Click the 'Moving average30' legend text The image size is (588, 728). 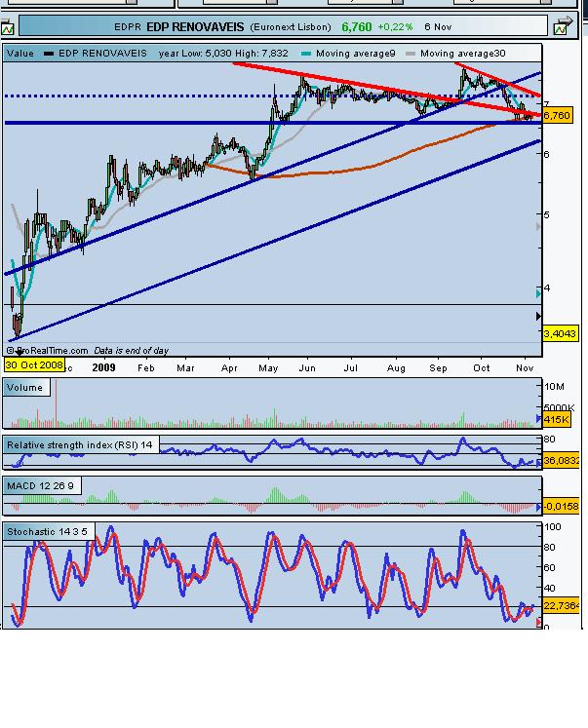pos(462,54)
